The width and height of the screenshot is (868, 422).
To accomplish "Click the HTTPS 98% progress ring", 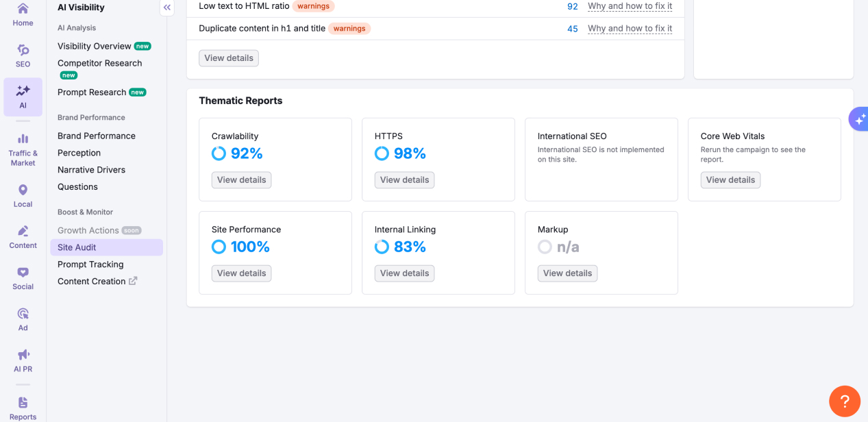I will coord(382,153).
